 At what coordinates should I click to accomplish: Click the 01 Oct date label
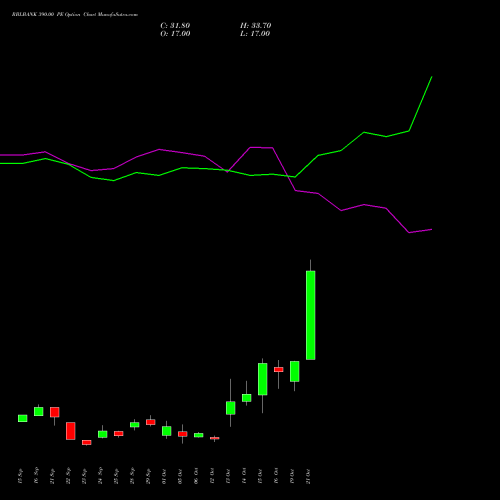pos(164,476)
